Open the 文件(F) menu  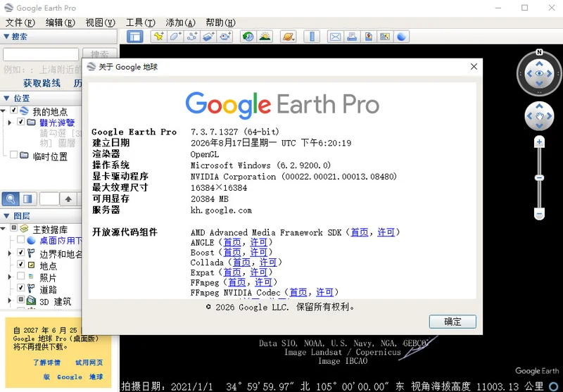tap(20, 23)
